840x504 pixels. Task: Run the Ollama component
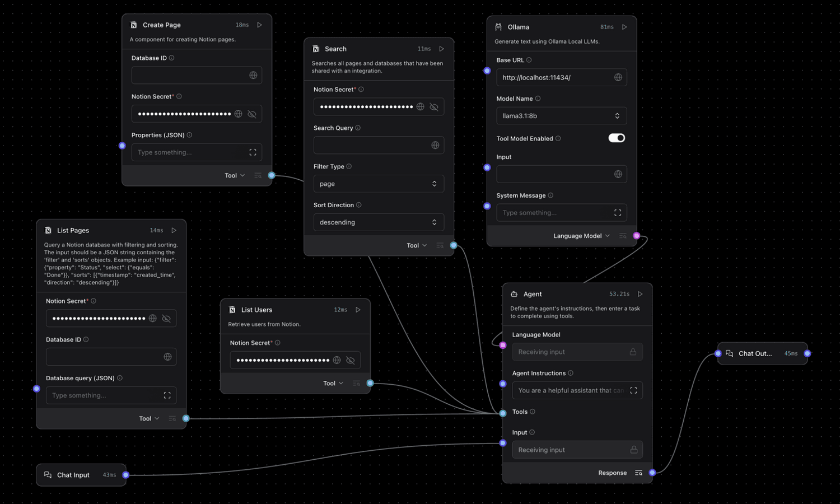624,27
